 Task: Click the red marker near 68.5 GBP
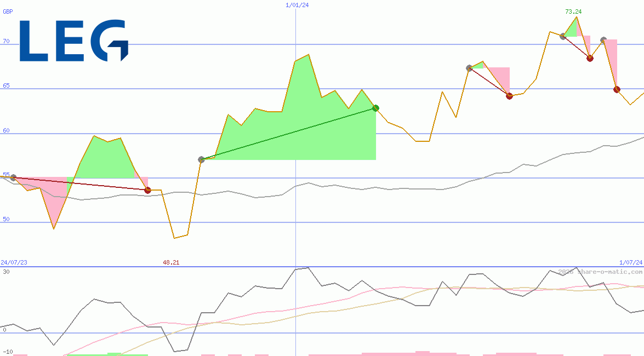(590, 58)
